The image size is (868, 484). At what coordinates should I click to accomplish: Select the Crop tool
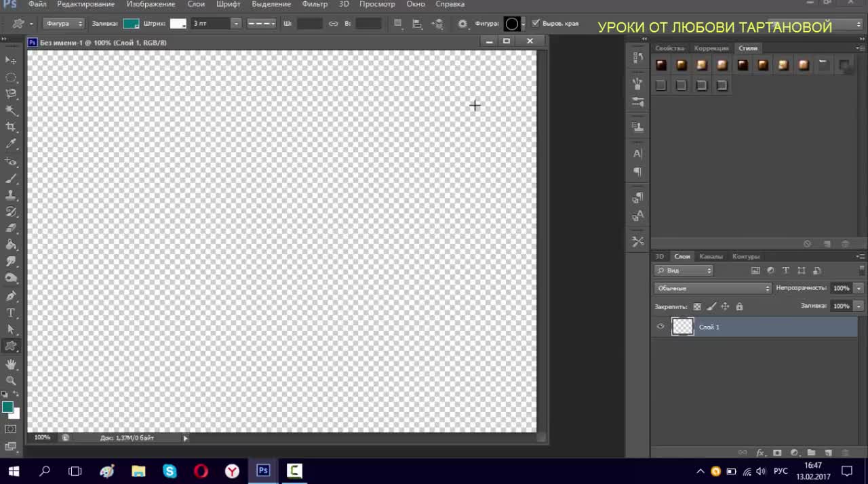pyautogui.click(x=11, y=127)
